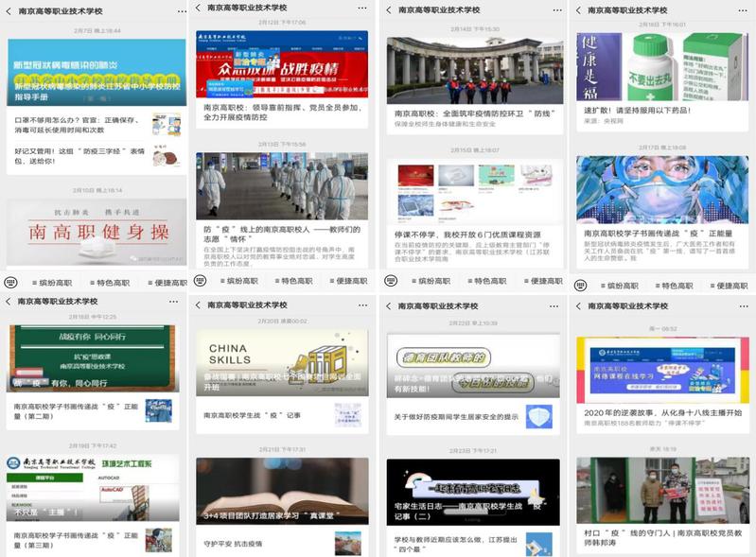
Task: Expand 缤纷高职 menu under the 南高职健身操 banner
Action: pyautogui.click(x=52, y=282)
